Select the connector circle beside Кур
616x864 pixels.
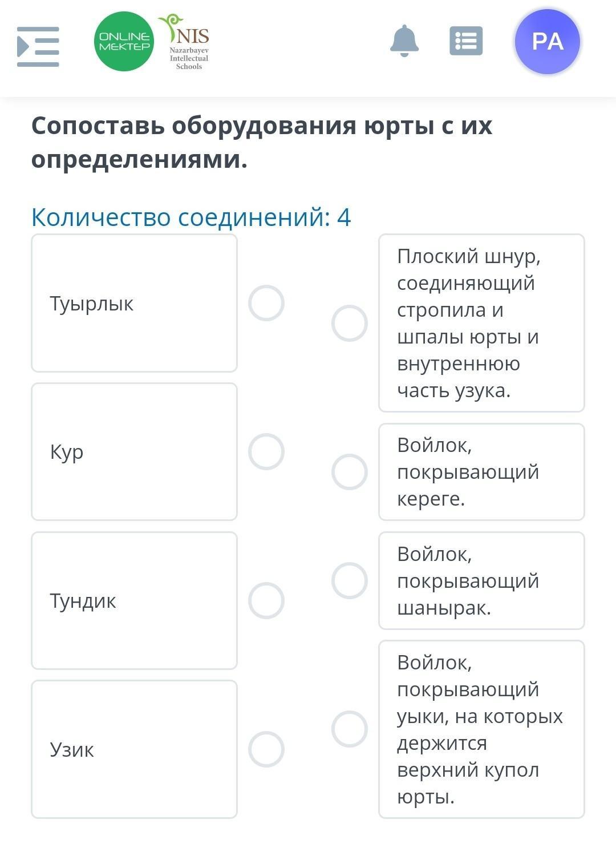[x=266, y=451]
